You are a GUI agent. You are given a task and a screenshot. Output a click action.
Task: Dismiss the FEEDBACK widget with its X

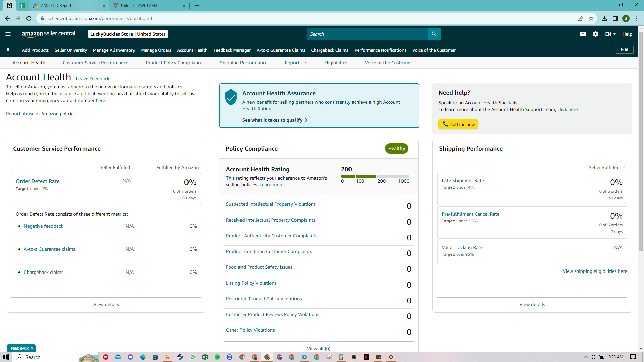click(x=32, y=348)
